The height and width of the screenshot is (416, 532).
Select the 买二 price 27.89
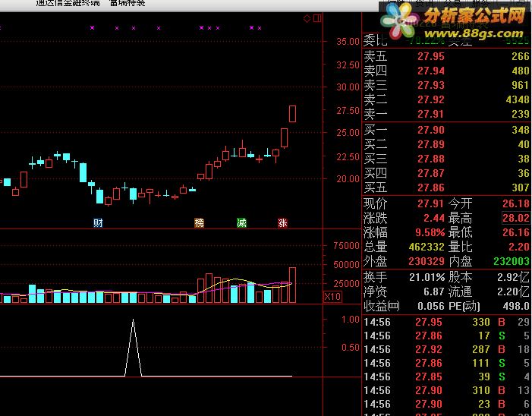point(430,144)
